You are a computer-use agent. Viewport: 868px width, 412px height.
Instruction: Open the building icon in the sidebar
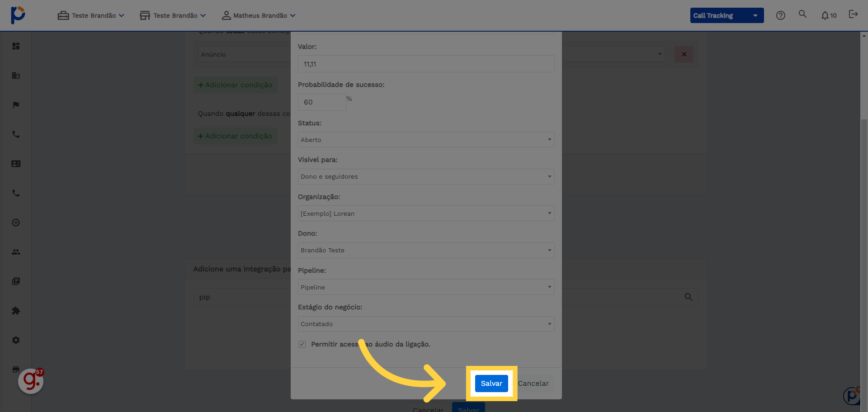click(16, 76)
